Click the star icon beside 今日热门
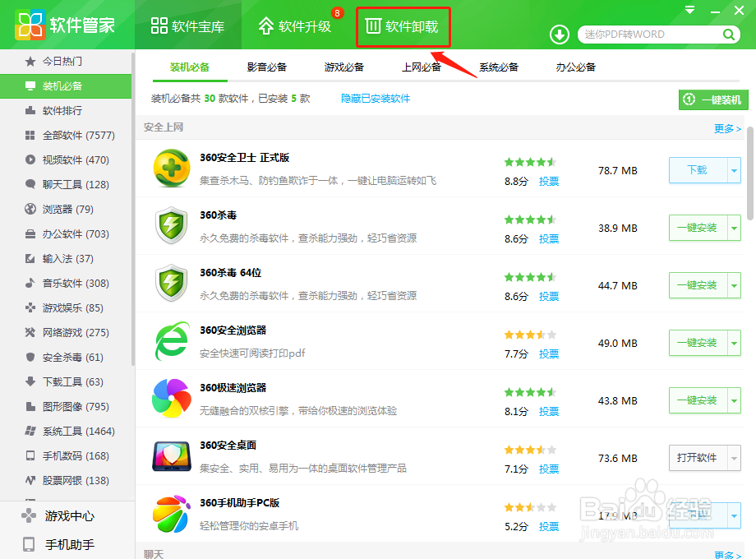 coord(30,62)
